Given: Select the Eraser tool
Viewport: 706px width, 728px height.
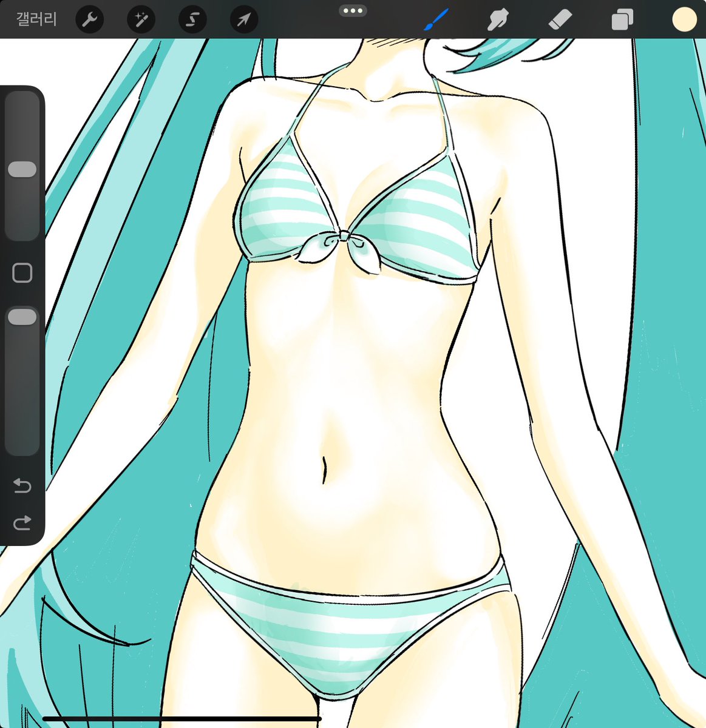Looking at the screenshot, I should [559, 20].
